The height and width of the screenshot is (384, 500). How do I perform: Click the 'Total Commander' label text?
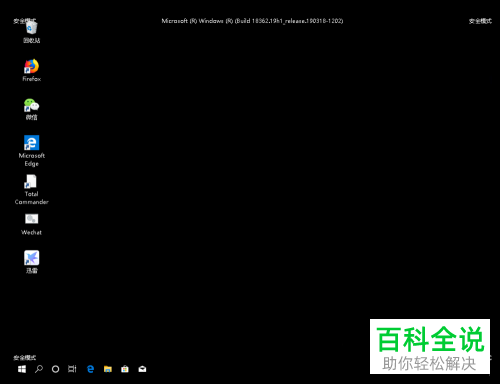32,198
